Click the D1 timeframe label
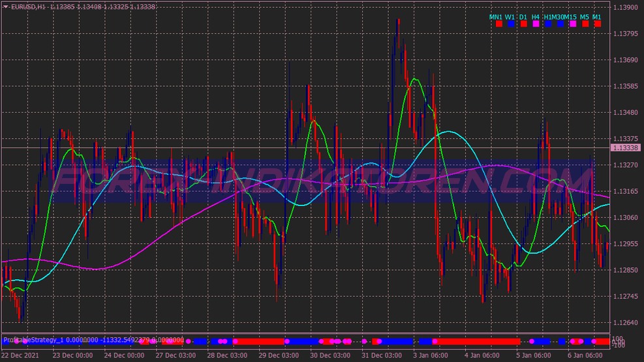644x362 pixels. click(x=523, y=17)
